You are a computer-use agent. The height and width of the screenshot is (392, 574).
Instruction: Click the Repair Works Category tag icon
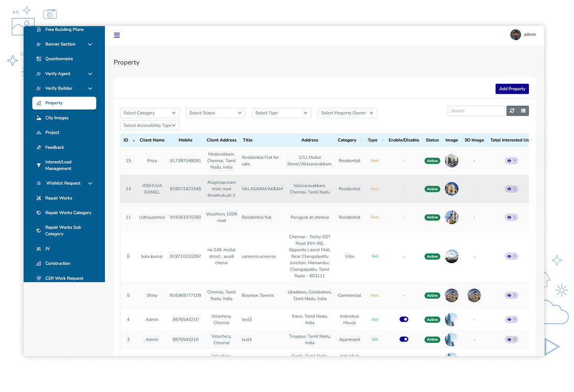pos(39,213)
